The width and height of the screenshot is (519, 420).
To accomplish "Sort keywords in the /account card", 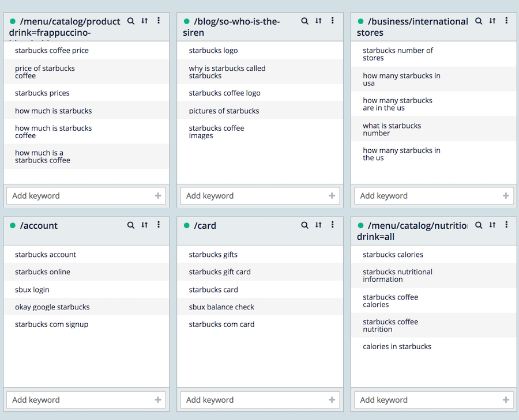I will click(x=145, y=225).
